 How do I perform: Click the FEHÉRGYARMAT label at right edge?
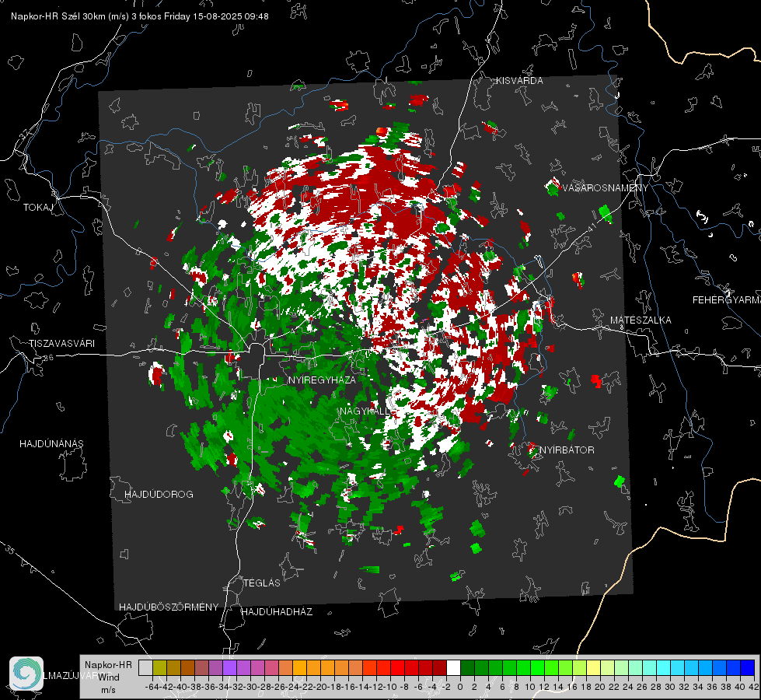727,300
